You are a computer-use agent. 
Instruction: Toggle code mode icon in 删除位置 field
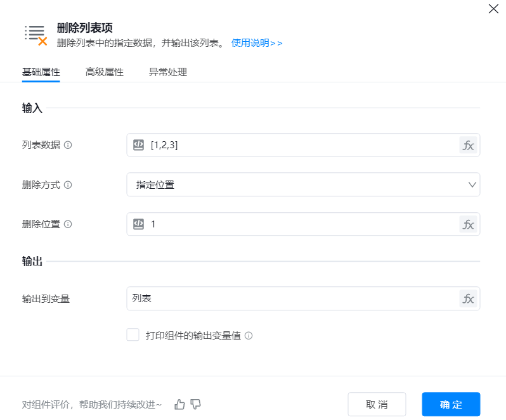point(139,224)
